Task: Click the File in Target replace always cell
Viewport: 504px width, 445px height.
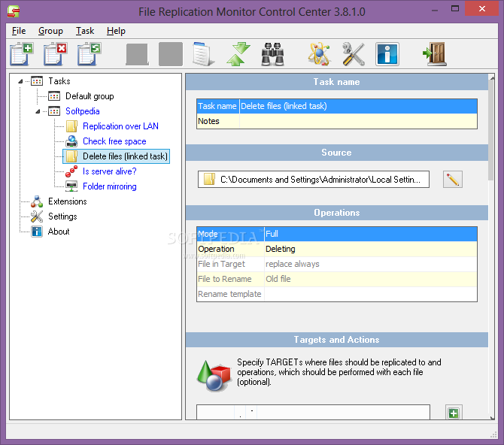Action: 371,264
